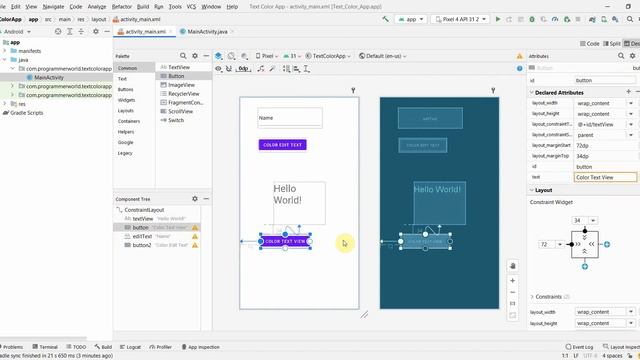Image resolution: width=640 pixels, height=360 pixels.
Task: Open the Logcat tool window
Action: 130,347
